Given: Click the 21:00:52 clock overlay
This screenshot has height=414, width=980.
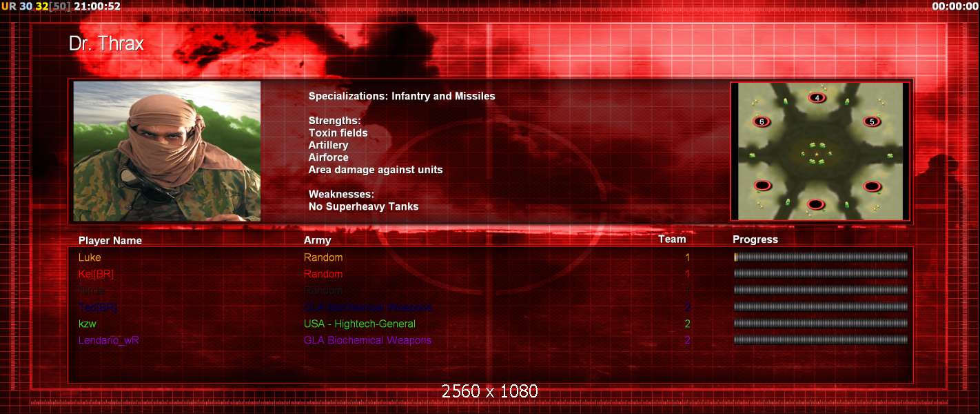Looking at the screenshot, I should tap(96, 6).
